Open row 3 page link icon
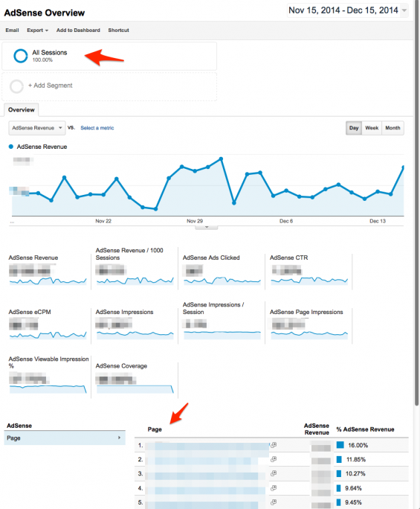Viewport: 420px width, 509px height. click(274, 473)
